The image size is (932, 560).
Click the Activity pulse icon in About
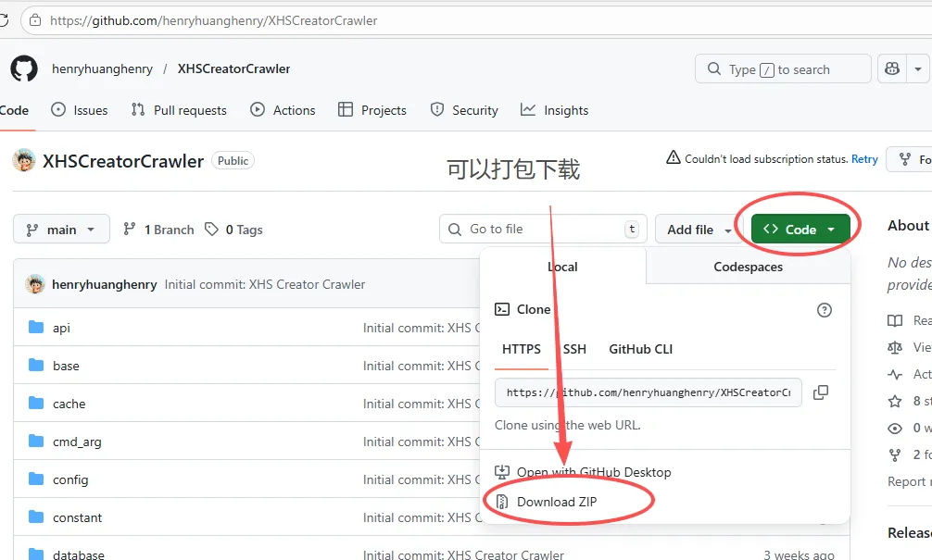click(895, 374)
